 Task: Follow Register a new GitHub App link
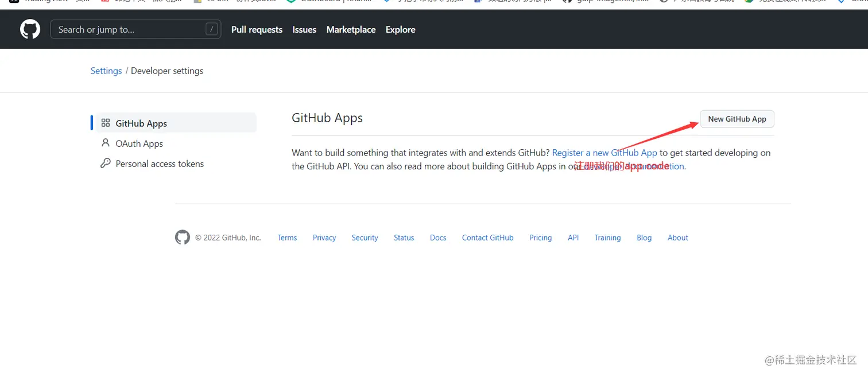point(604,153)
